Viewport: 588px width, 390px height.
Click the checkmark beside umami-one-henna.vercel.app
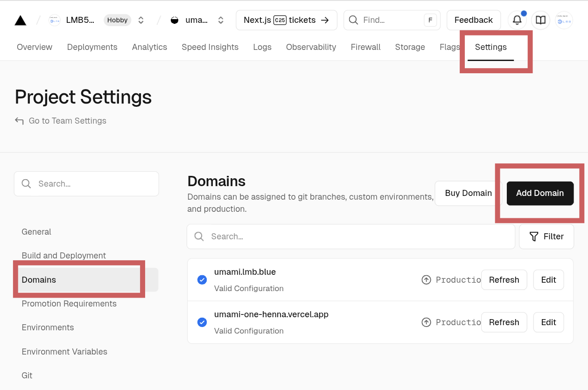point(202,322)
